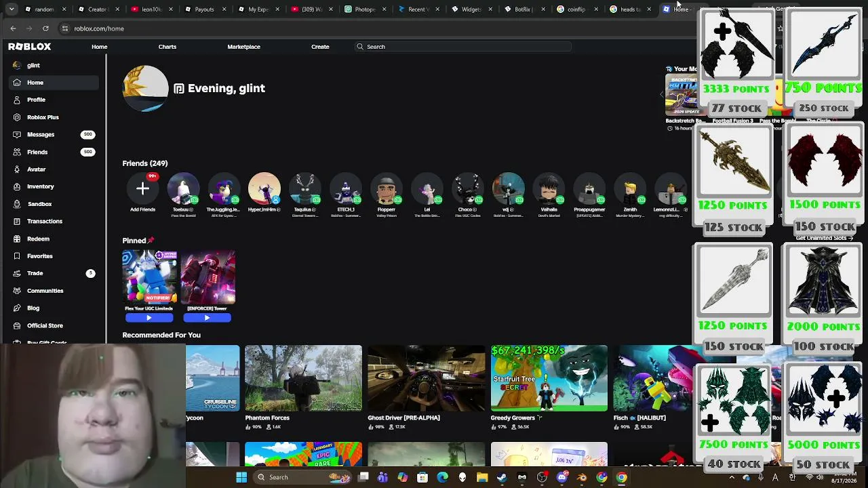Open friend Flopperr's avatar
Screen dimensions: 868x488
tap(386, 188)
